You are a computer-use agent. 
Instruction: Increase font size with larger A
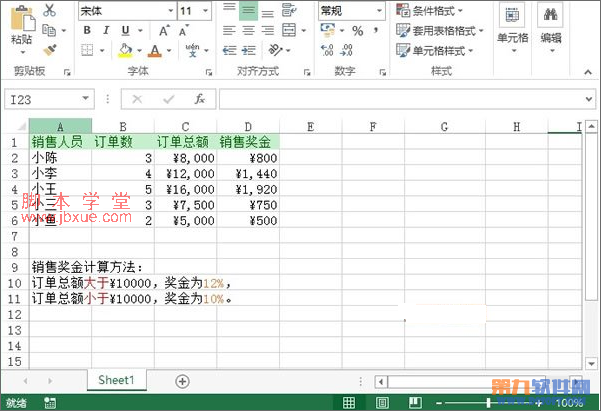(x=164, y=31)
